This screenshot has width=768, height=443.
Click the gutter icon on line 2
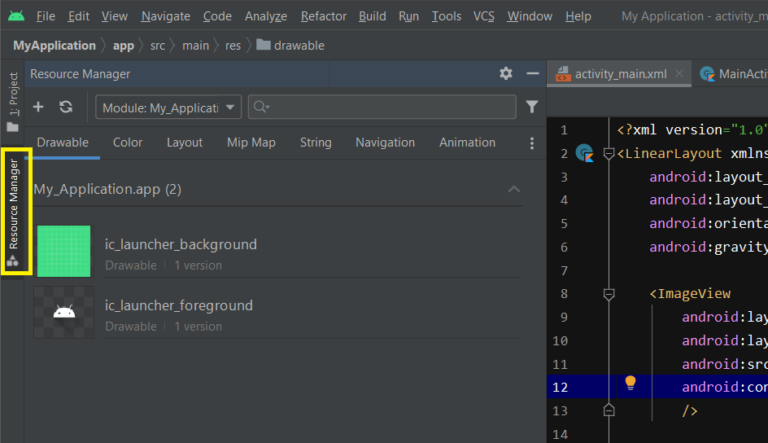click(586, 154)
